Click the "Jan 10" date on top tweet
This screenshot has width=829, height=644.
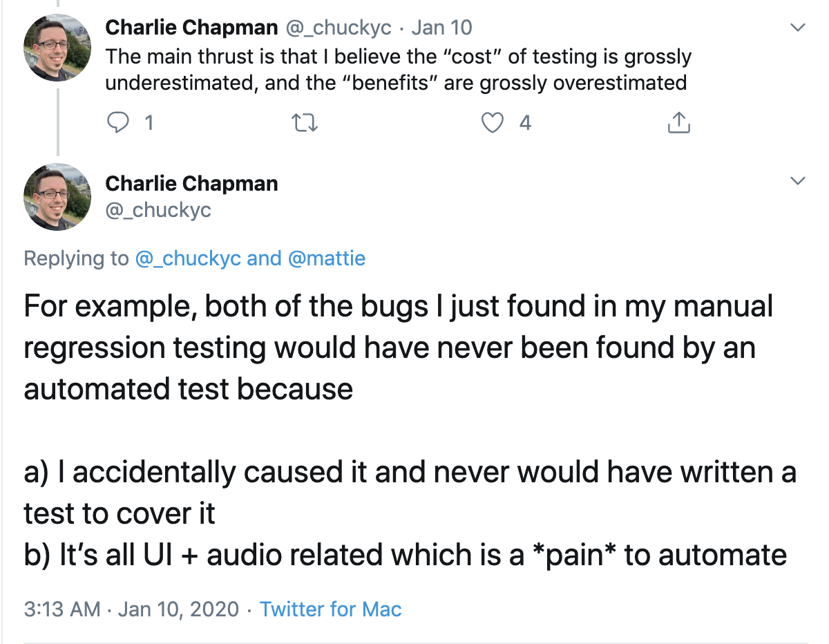tap(441, 28)
